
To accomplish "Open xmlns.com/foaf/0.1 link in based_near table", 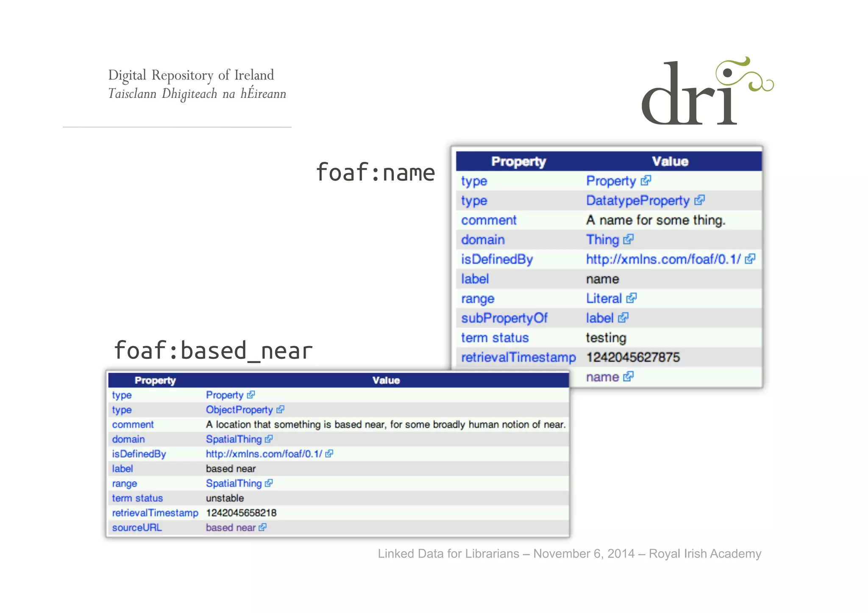I will 264,454.
